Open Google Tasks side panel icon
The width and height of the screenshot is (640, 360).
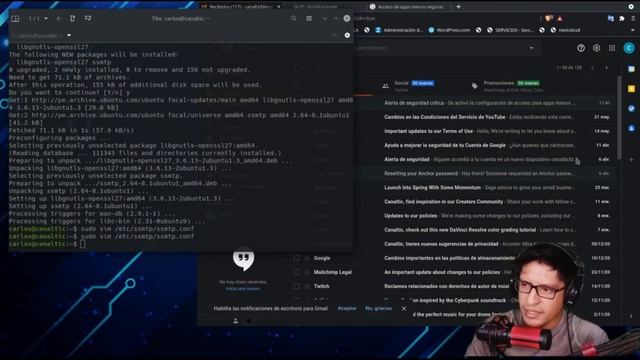(631, 108)
